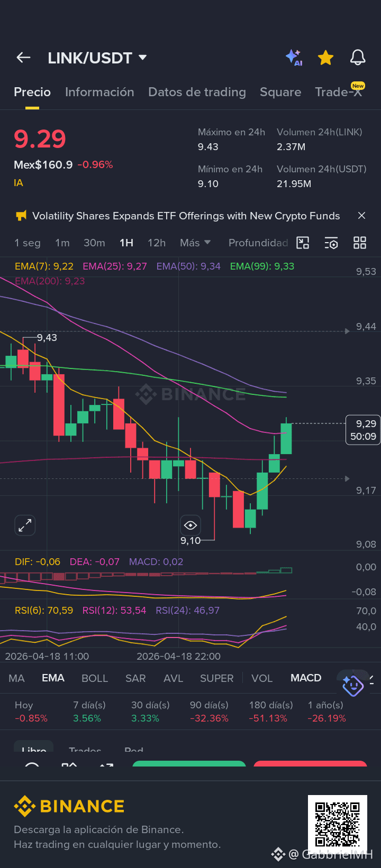
Task: Dismiss the news banner with X
Action: pyautogui.click(x=361, y=216)
